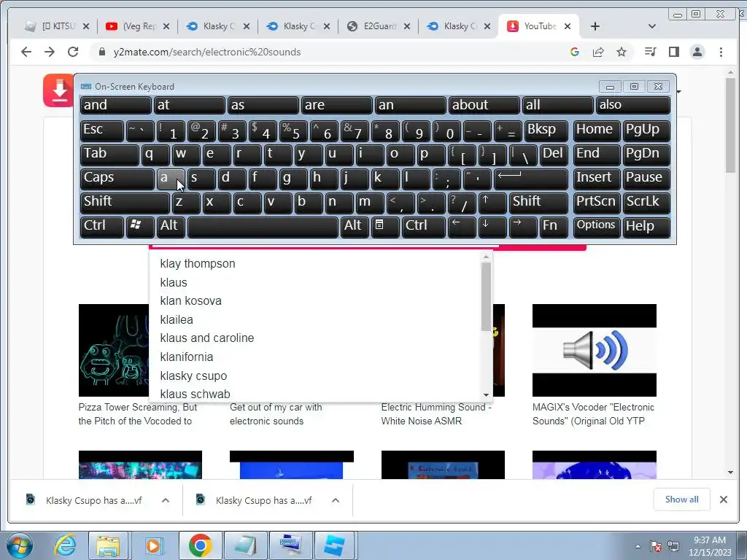Toggle the browser side panel icon
The height and width of the screenshot is (560, 747).
(673, 52)
